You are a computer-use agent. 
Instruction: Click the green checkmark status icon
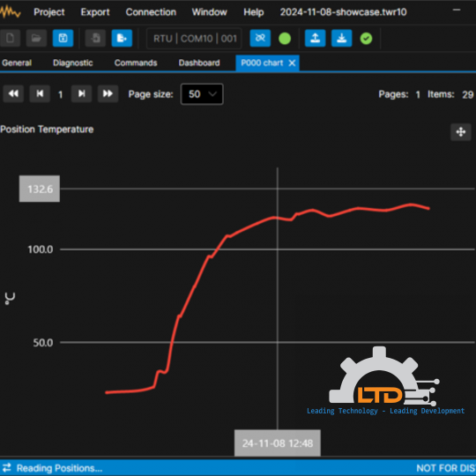tap(366, 39)
